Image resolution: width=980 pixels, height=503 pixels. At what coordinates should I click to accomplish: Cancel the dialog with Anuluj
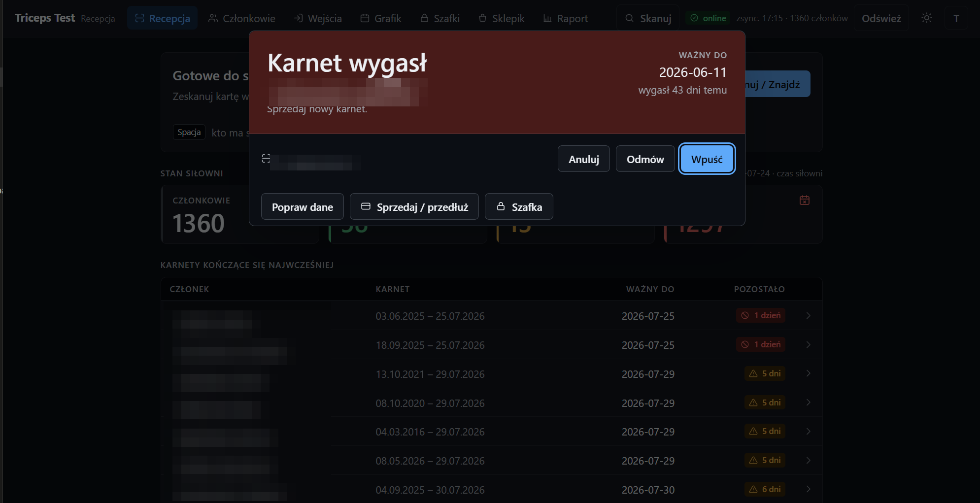[x=584, y=159]
